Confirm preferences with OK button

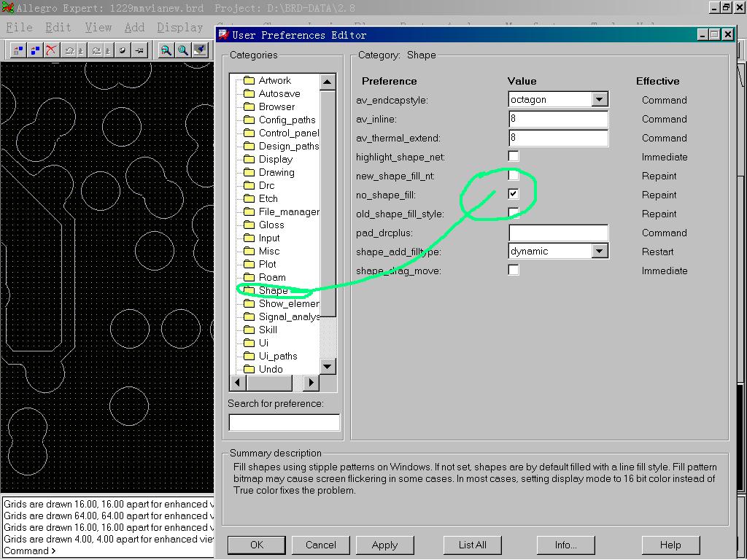tap(257, 545)
